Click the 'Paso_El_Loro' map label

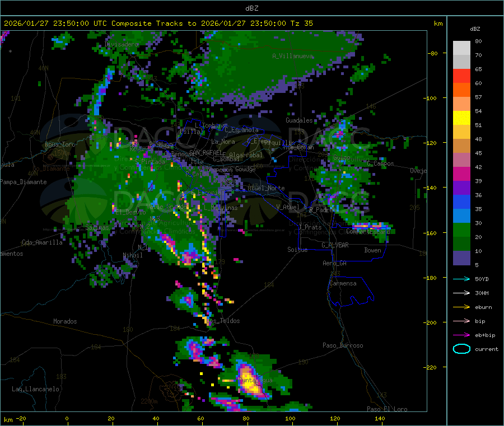(387, 409)
